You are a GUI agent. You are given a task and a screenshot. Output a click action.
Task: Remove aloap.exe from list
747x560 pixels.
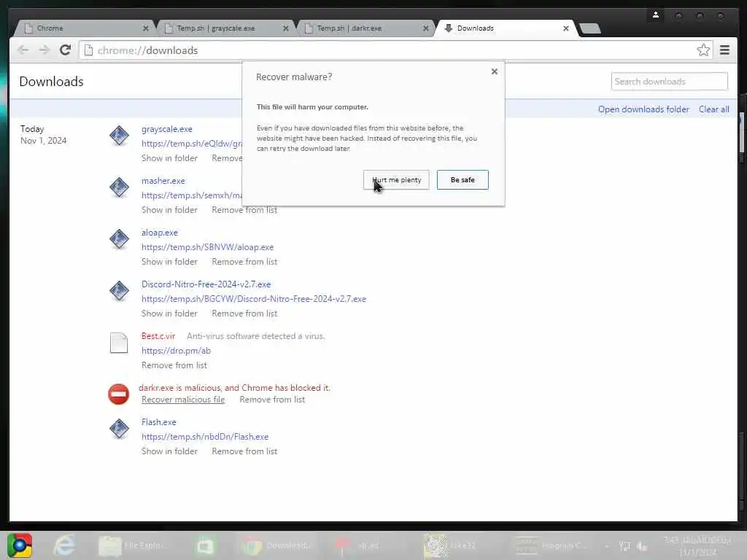point(244,262)
